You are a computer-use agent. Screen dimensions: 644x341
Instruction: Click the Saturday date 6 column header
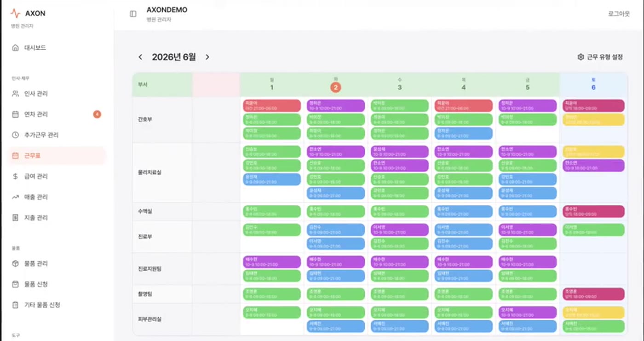pyautogui.click(x=593, y=85)
